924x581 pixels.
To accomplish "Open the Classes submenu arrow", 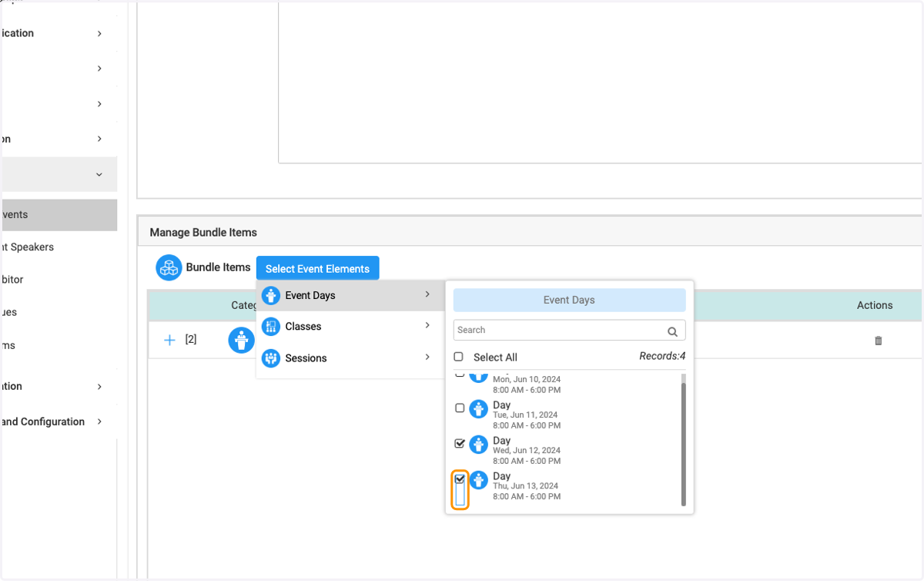I will 427,325.
